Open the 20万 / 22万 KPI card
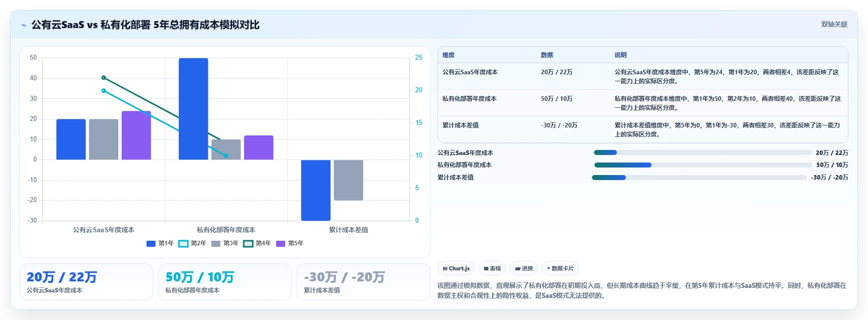Screen dimensions: 868x320 pos(86,282)
